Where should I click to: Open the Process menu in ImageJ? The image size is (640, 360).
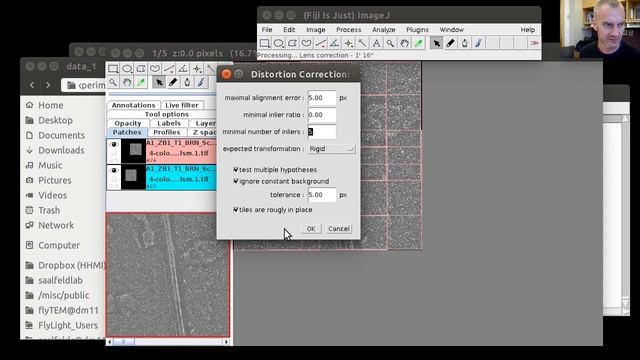pos(349,30)
